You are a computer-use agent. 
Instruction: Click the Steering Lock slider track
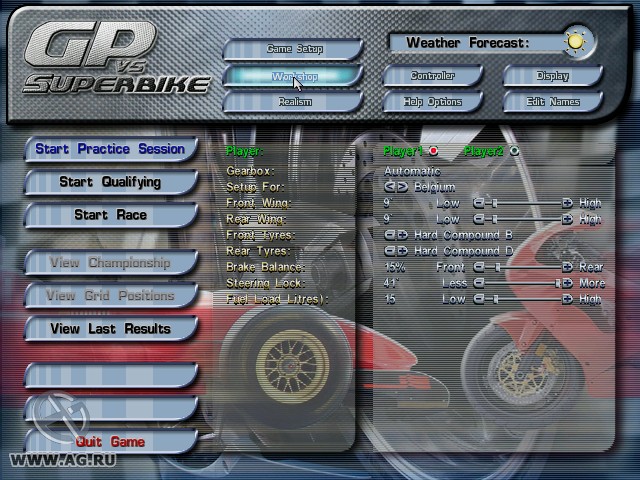[523, 283]
